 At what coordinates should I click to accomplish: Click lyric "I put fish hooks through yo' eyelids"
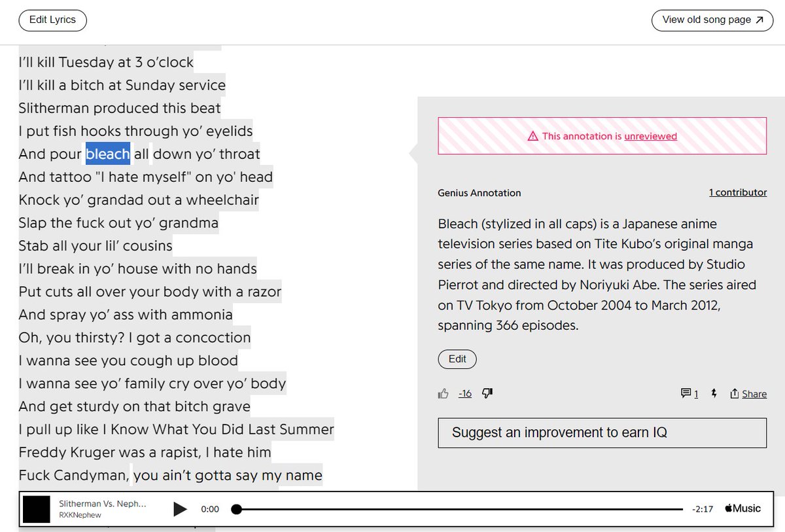click(x=135, y=131)
